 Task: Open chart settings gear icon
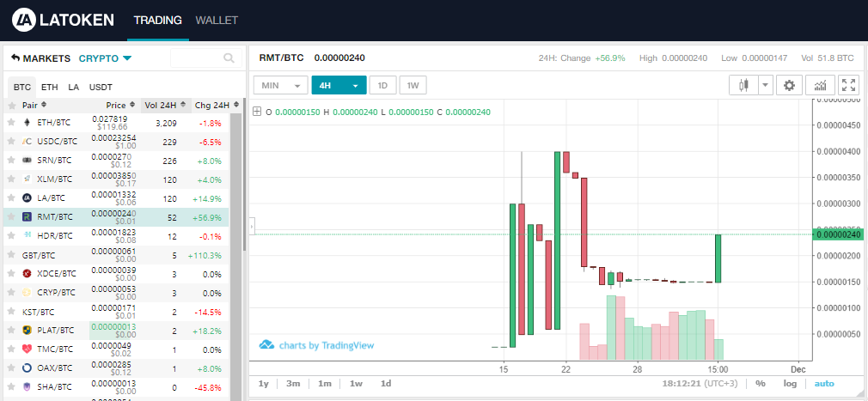pyautogui.click(x=790, y=85)
